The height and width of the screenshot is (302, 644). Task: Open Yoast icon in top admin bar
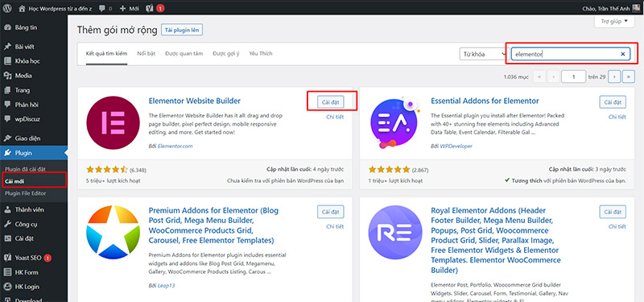click(151, 8)
